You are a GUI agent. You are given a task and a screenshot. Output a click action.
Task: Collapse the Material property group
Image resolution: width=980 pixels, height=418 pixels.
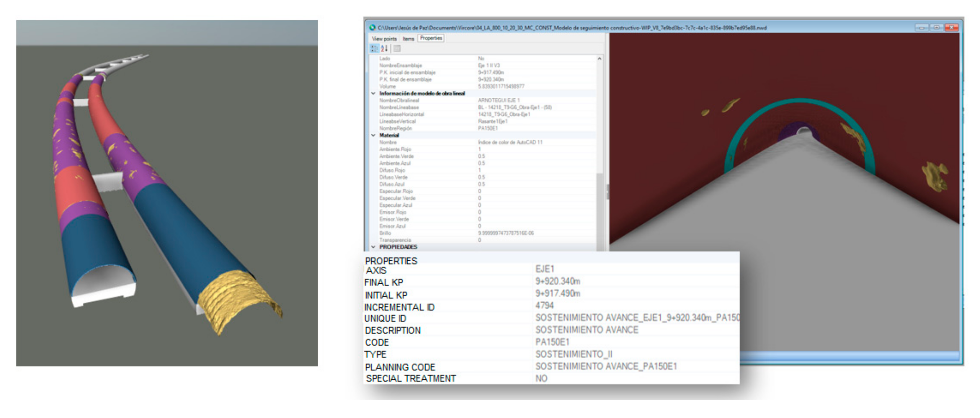373,135
